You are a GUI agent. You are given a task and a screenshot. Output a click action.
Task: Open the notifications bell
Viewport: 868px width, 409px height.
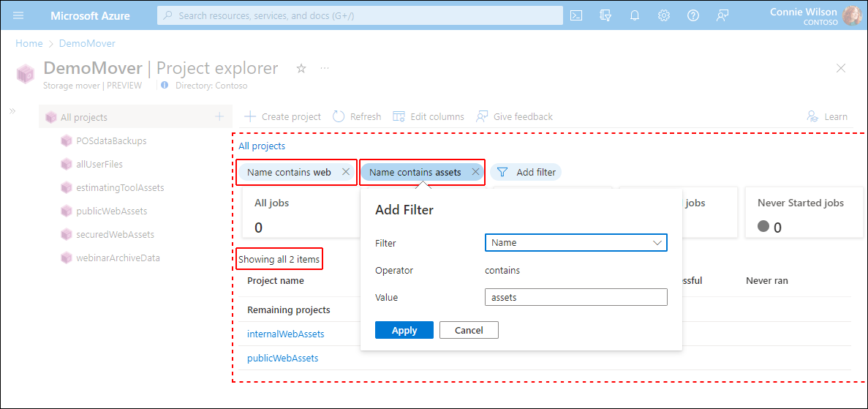635,15
